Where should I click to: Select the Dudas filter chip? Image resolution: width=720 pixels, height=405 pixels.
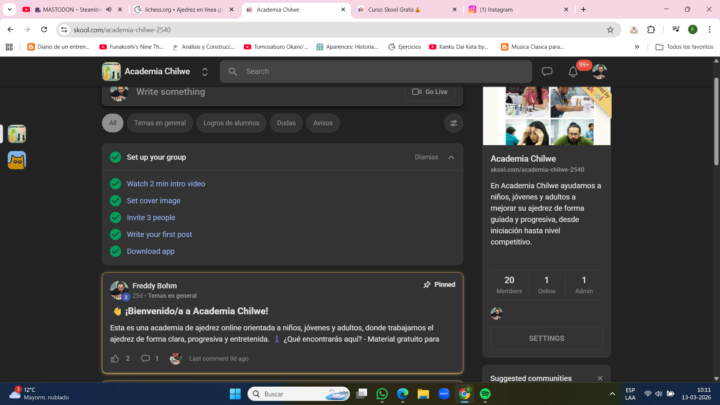(286, 123)
